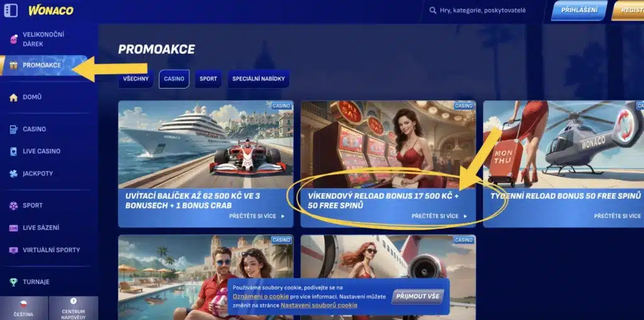Expand weekend reload bonus Přečtěte si více

point(440,216)
